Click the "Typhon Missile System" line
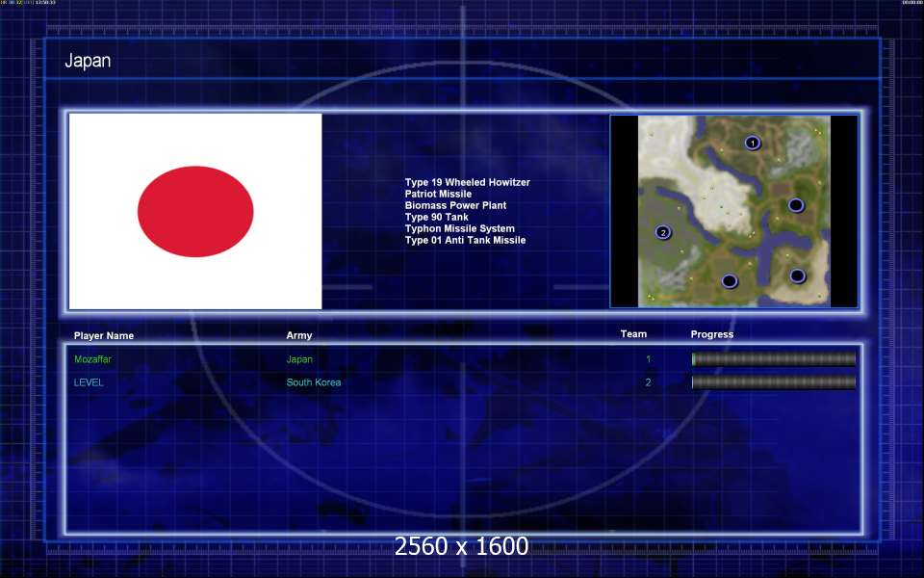 [460, 229]
